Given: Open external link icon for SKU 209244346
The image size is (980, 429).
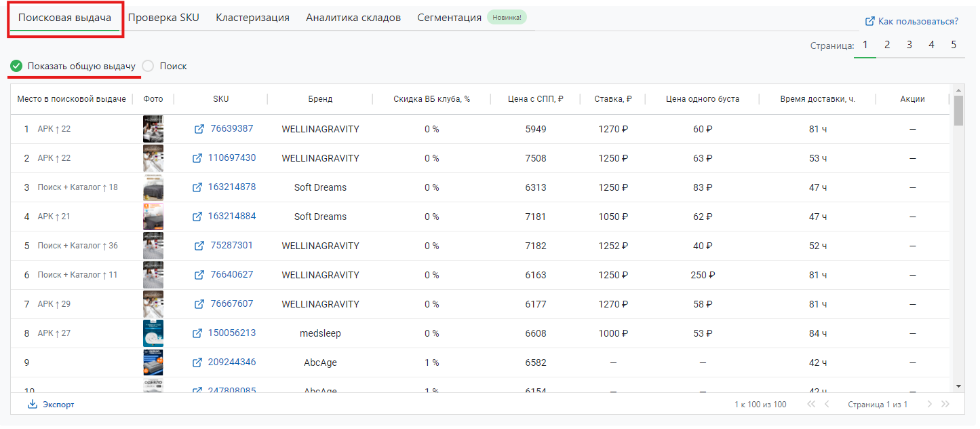Looking at the screenshot, I should pos(197,362).
